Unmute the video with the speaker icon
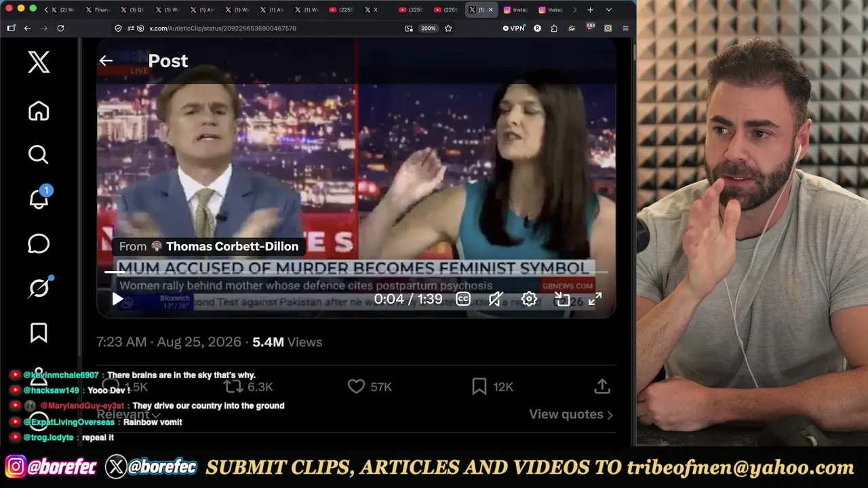Image resolution: width=868 pixels, height=488 pixels. 496,299
